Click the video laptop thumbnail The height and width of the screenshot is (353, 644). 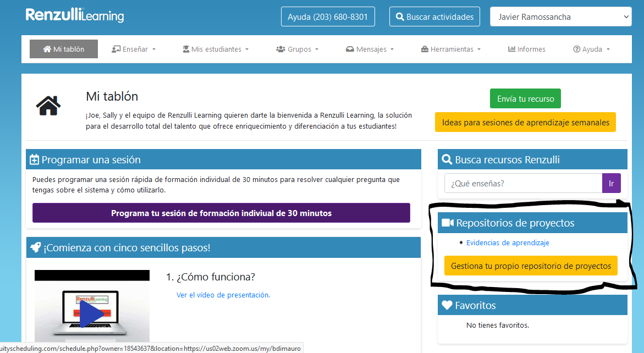click(92, 306)
